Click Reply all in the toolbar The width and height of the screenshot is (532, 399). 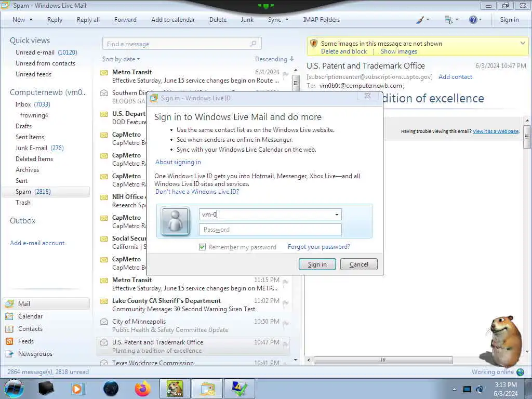tap(88, 20)
